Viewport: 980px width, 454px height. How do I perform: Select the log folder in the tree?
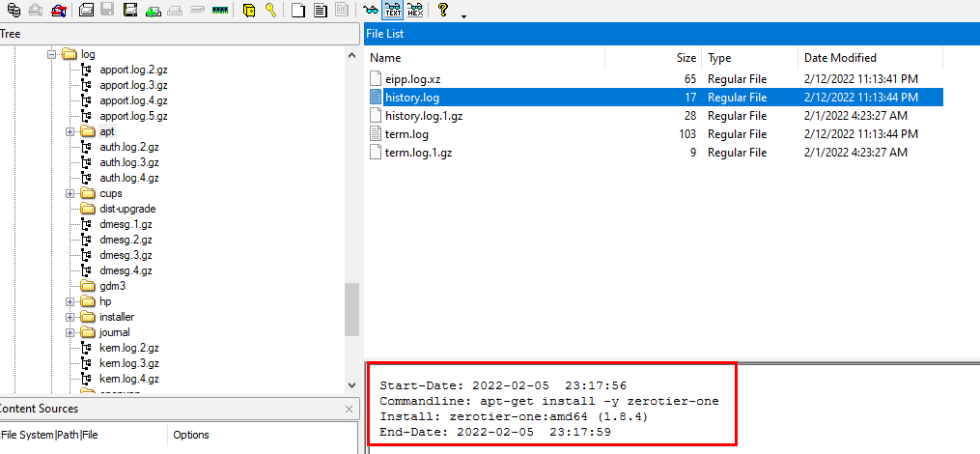coord(88,54)
